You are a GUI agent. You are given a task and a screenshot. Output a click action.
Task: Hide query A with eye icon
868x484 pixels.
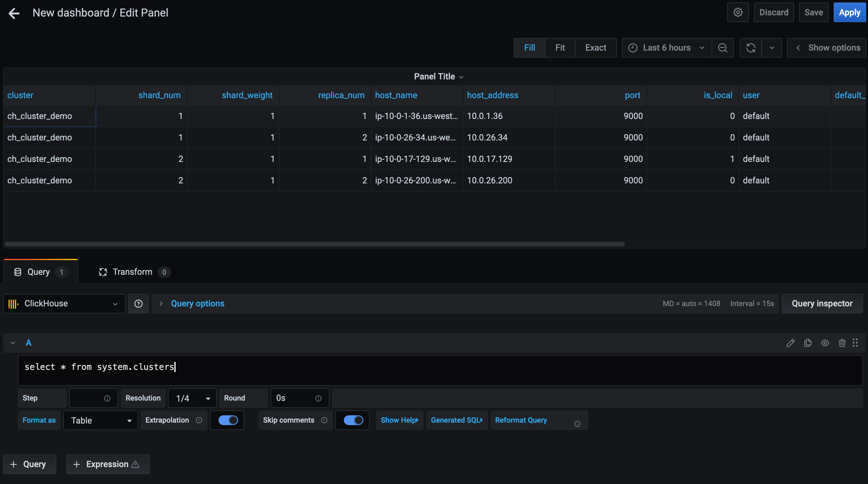tap(824, 343)
